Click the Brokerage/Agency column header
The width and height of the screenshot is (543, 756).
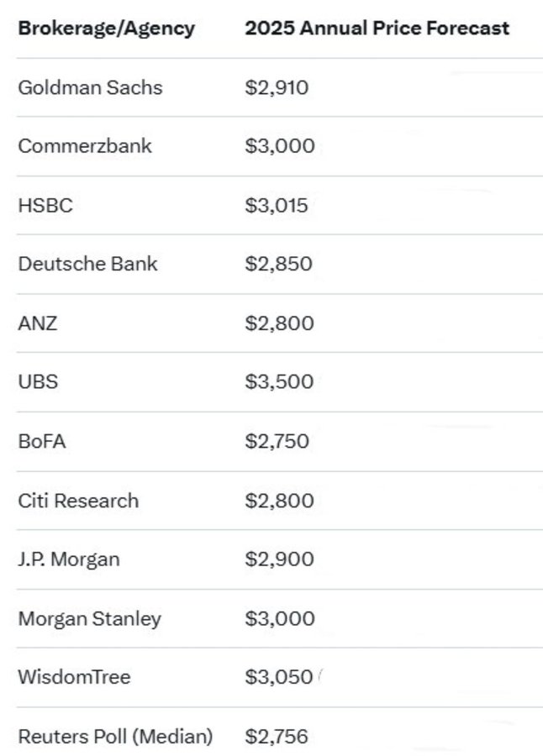pyautogui.click(x=106, y=28)
